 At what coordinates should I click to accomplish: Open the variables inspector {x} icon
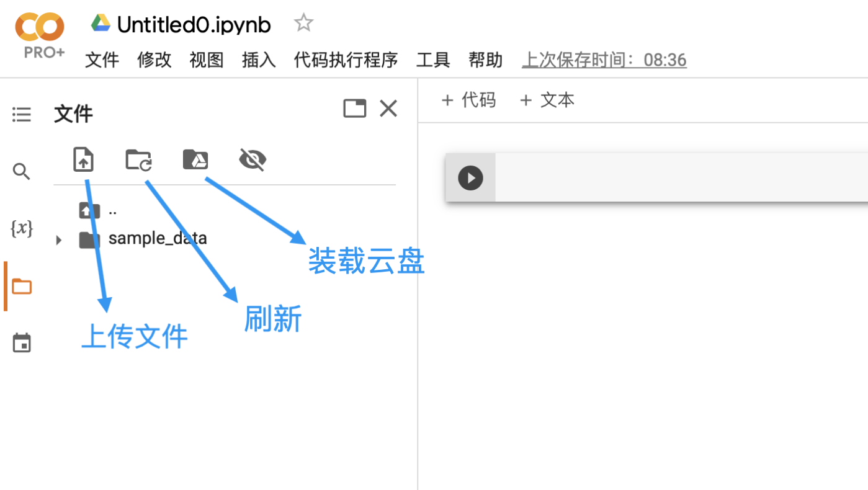pos(21,228)
